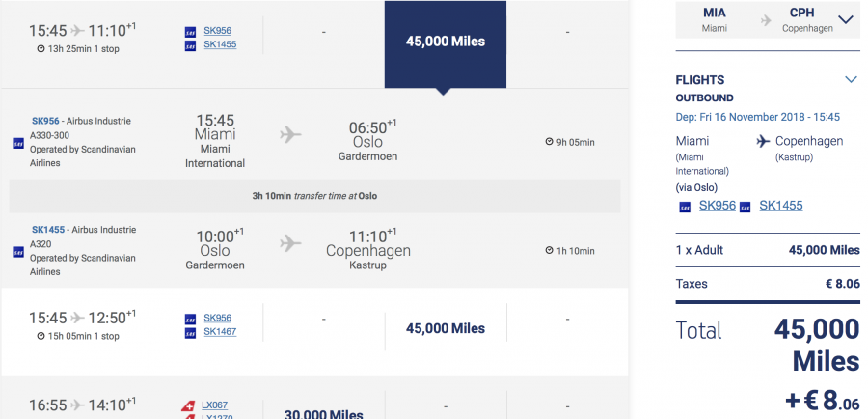This screenshot has width=868, height=419.
Task: Click the SAS logo beside Miami departure details
Action: click(18, 143)
